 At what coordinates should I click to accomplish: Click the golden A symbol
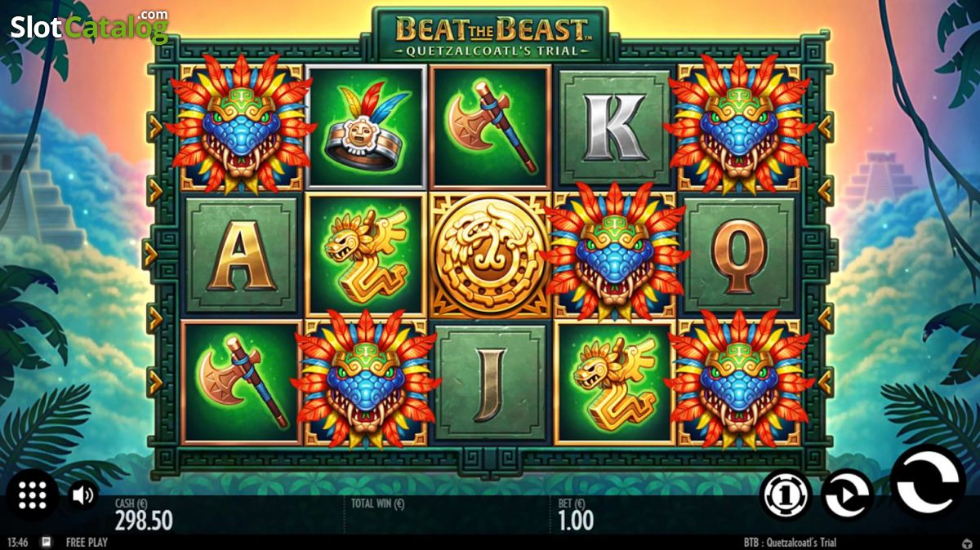tap(241, 255)
